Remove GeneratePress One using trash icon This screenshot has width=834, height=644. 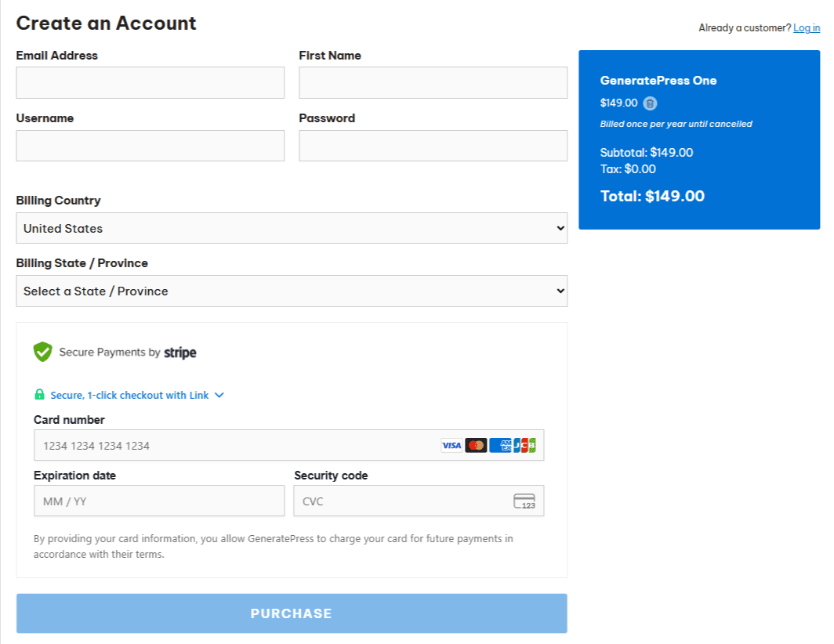pyautogui.click(x=650, y=103)
